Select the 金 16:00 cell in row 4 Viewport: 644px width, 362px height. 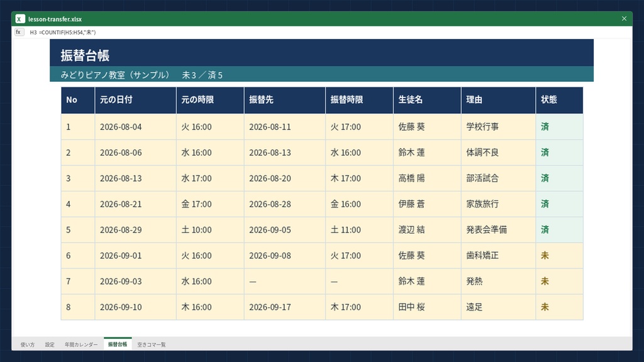point(359,204)
